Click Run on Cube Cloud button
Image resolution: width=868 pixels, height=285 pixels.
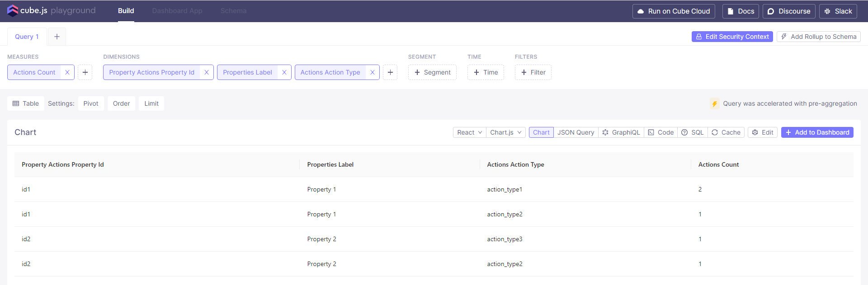674,11
